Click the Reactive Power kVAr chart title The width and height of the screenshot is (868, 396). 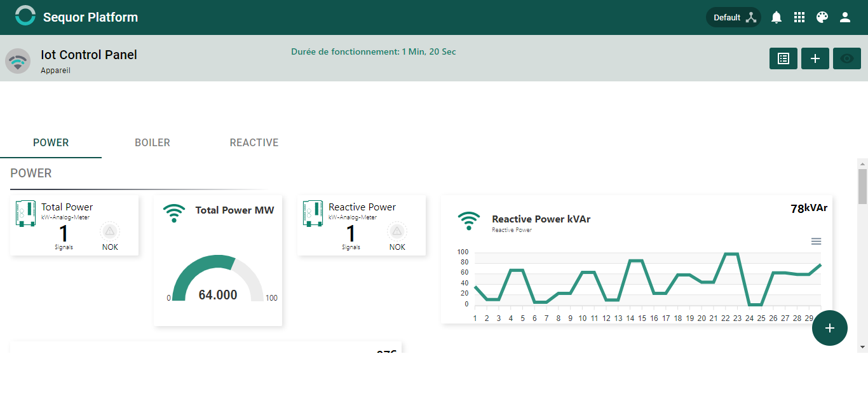[x=541, y=219]
